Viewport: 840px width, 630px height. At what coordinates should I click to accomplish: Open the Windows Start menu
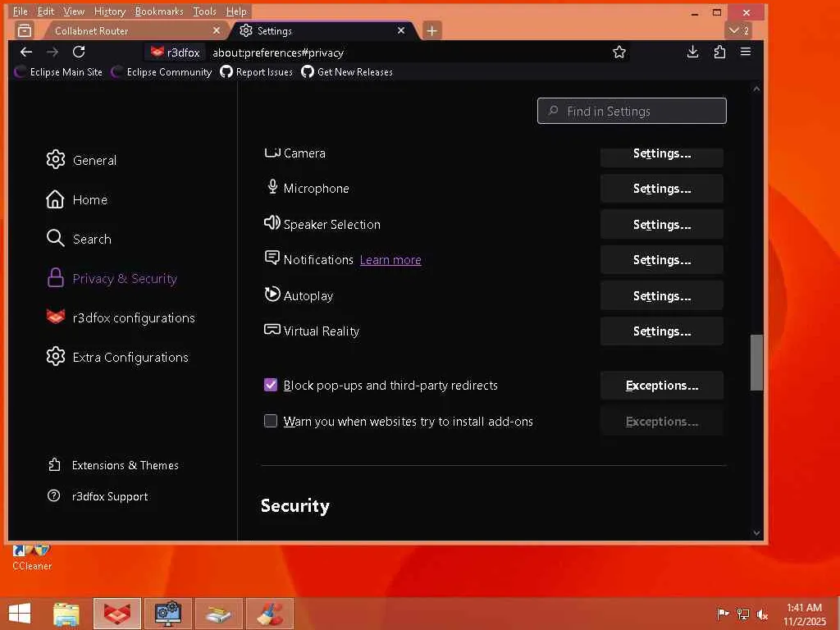click(20, 614)
